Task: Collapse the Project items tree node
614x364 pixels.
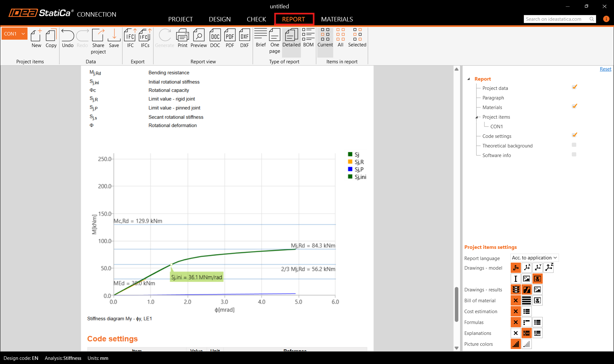Action: click(x=476, y=117)
